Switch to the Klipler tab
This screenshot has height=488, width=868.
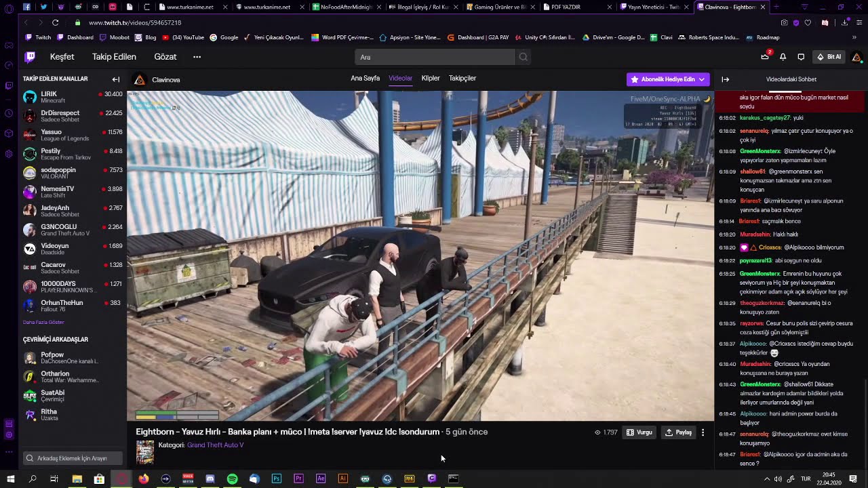431,78
